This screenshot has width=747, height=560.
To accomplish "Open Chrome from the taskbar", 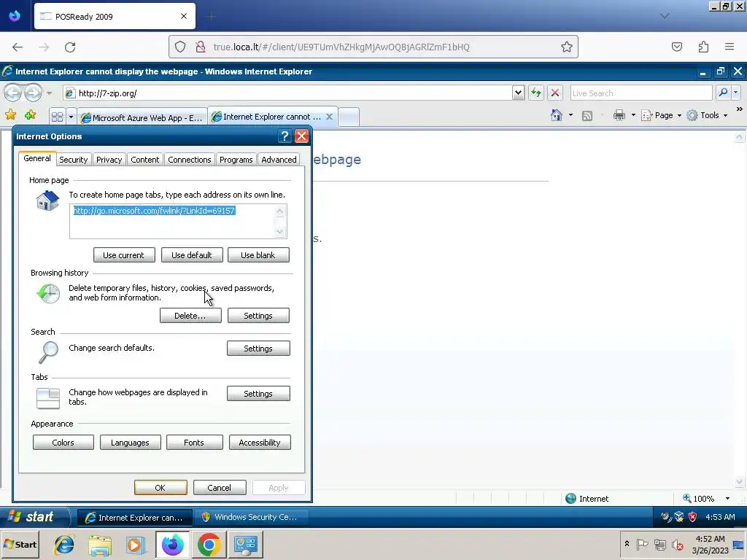I will (x=209, y=545).
